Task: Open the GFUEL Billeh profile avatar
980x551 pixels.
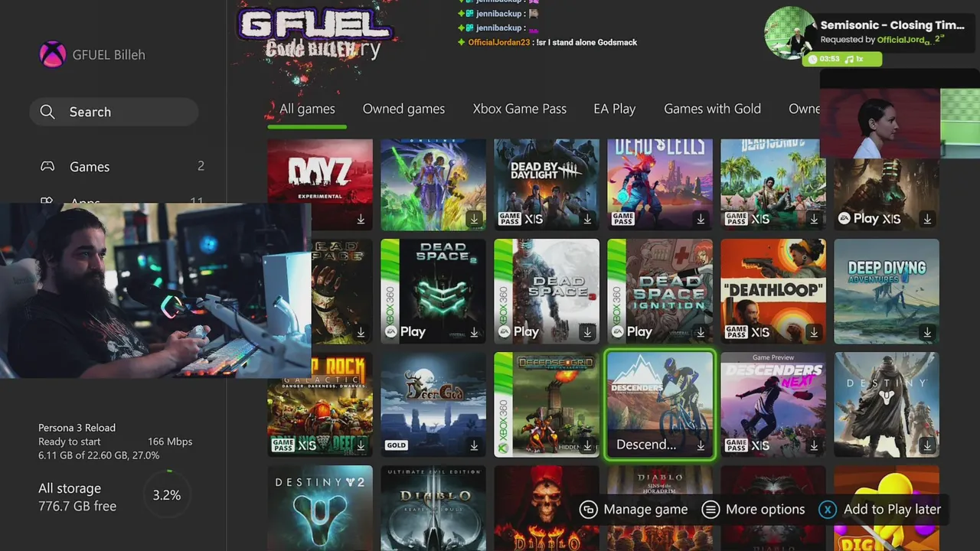Action: [53, 54]
